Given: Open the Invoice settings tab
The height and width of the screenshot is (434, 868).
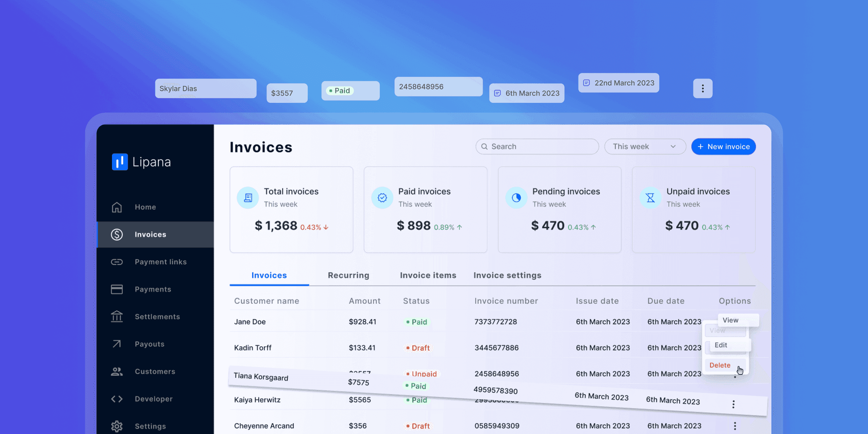Looking at the screenshot, I should click(x=507, y=275).
